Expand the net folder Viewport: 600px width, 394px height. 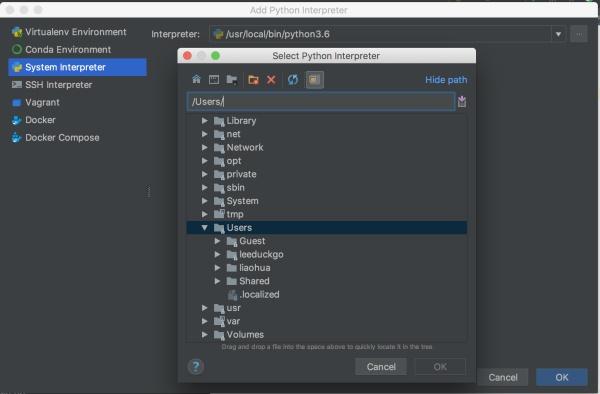(x=205, y=134)
